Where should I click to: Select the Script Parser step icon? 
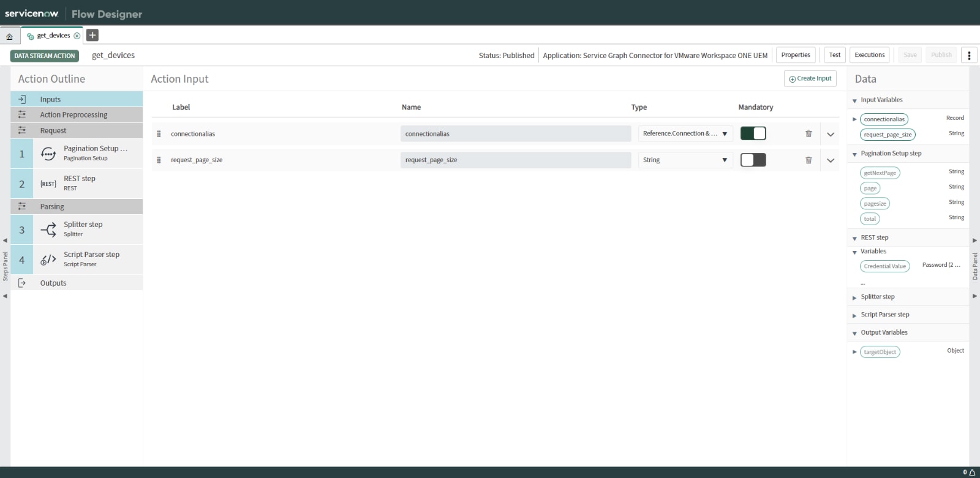(48, 260)
